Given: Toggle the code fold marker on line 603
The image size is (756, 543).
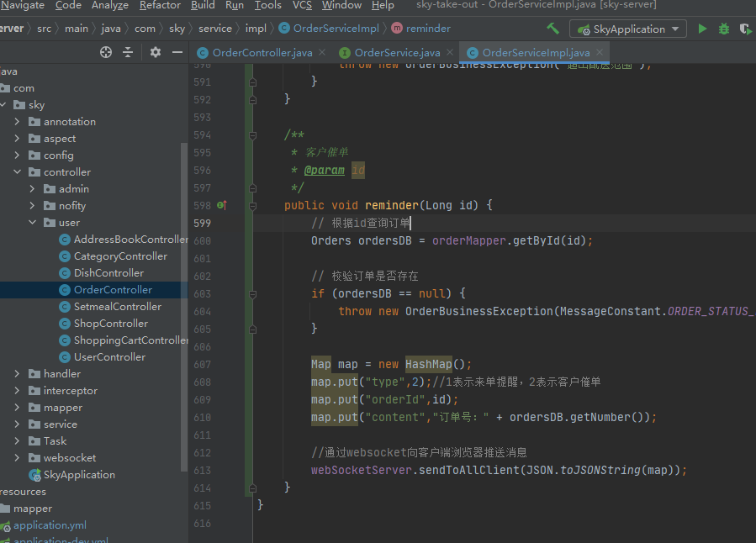Looking at the screenshot, I should pos(251,294).
